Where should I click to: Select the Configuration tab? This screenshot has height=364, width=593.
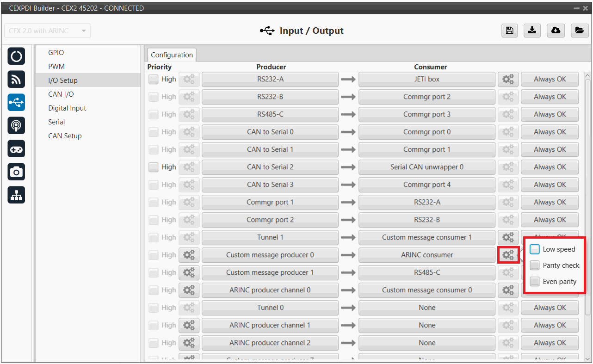[172, 55]
